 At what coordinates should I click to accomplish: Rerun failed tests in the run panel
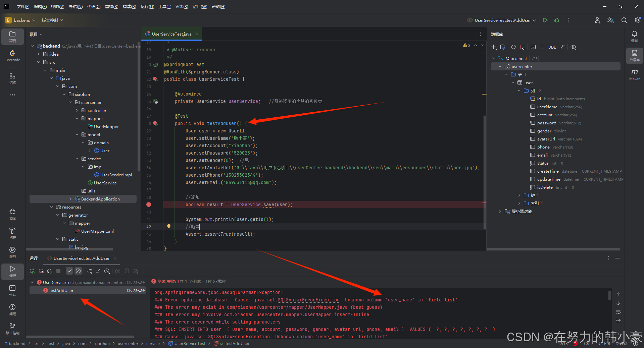41,271
